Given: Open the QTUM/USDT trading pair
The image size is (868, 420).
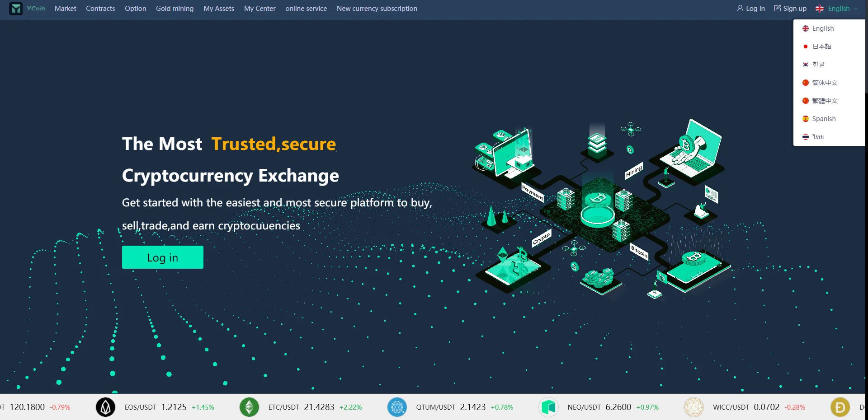Looking at the screenshot, I should click(x=436, y=407).
